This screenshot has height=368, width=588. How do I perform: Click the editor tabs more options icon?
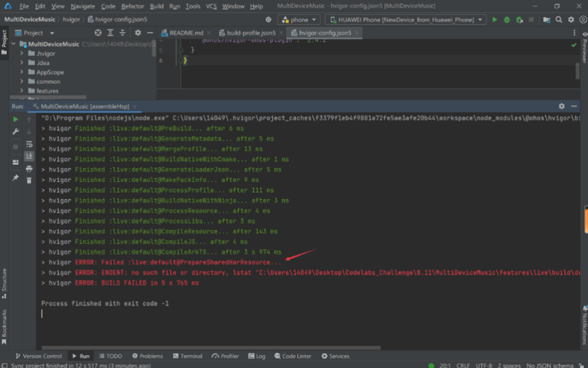pyautogui.click(x=574, y=33)
